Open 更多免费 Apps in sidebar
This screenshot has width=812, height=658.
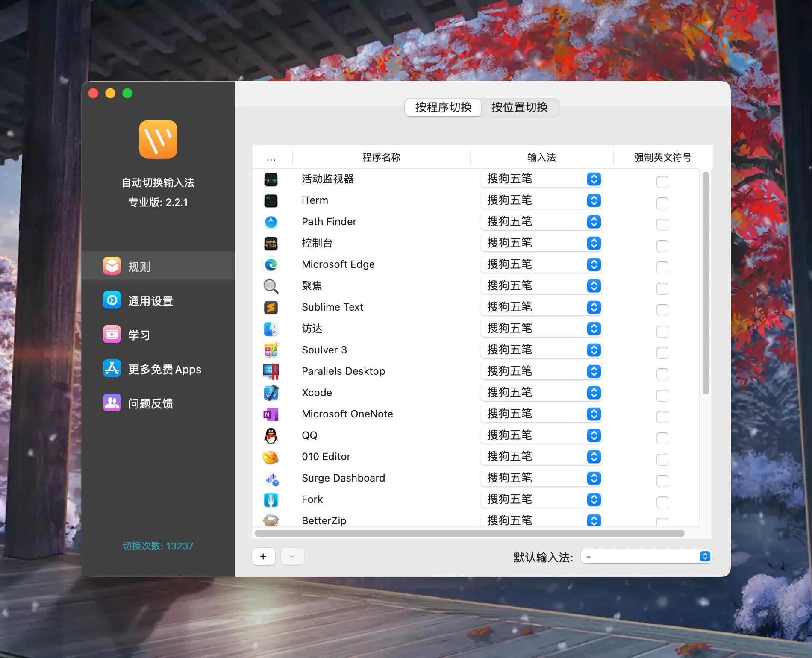pyautogui.click(x=165, y=369)
